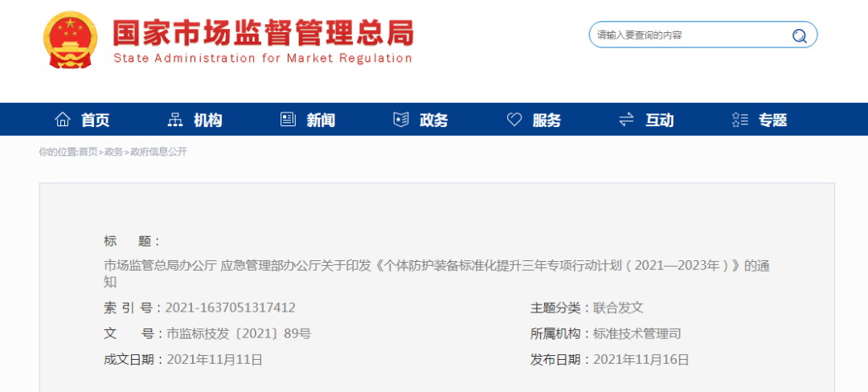Click the 索引号 field label
The height and width of the screenshot is (392, 868).
(133, 308)
